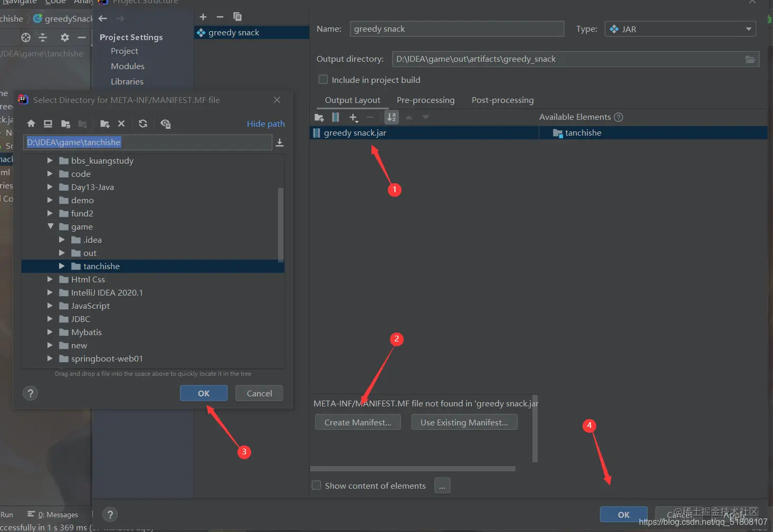Switch to Output Layout tab
The height and width of the screenshot is (532, 773).
tap(352, 100)
